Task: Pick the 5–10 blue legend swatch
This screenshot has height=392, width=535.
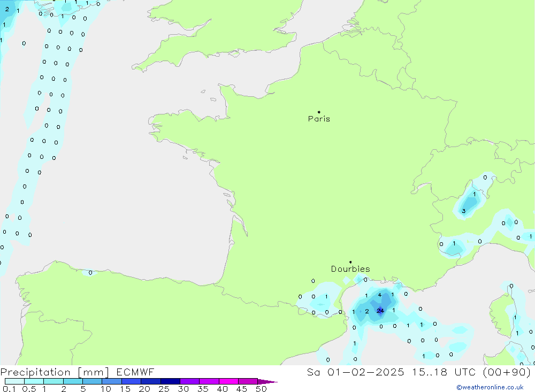Action: pos(92,381)
